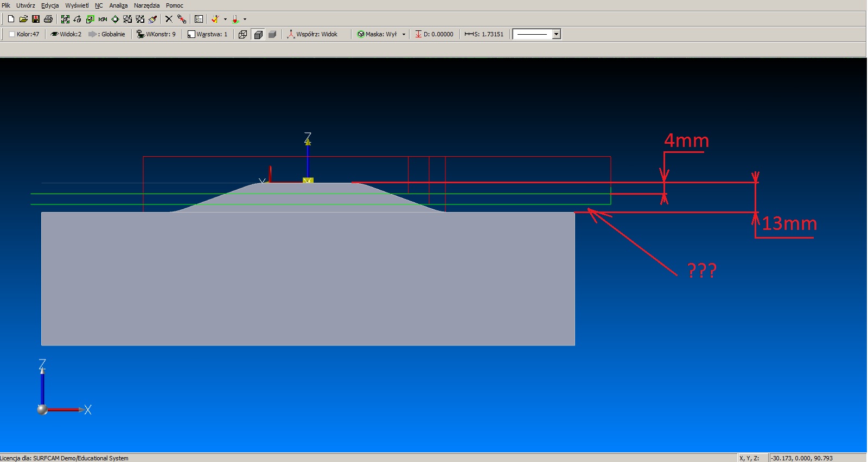The image size is (868, 462).
Task: Open the Plik menu
Action: coord(6,5)
